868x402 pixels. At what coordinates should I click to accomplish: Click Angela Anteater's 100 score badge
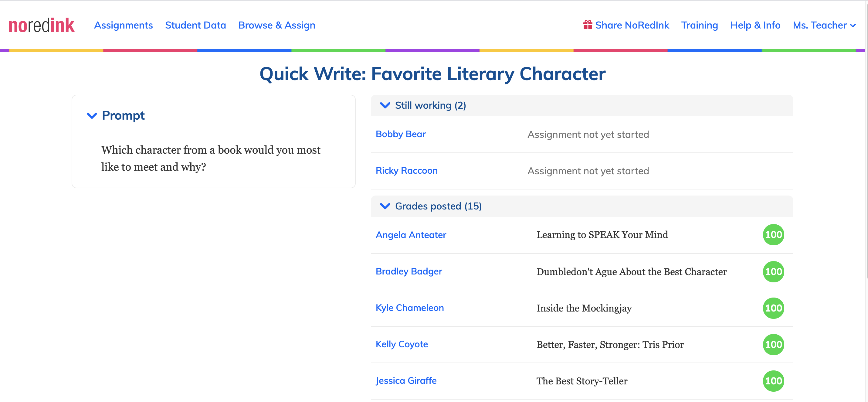(773, 234)
